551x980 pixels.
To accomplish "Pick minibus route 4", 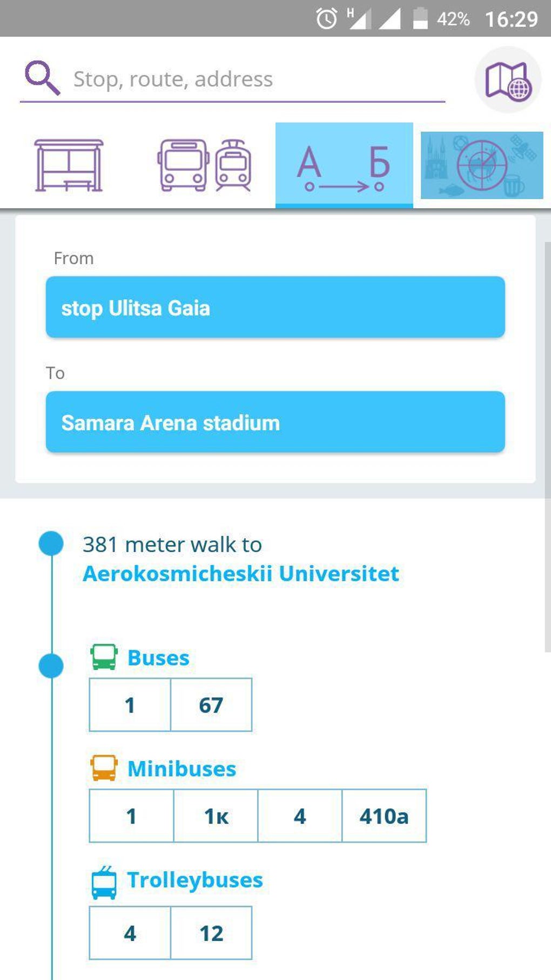I will 300,816.
